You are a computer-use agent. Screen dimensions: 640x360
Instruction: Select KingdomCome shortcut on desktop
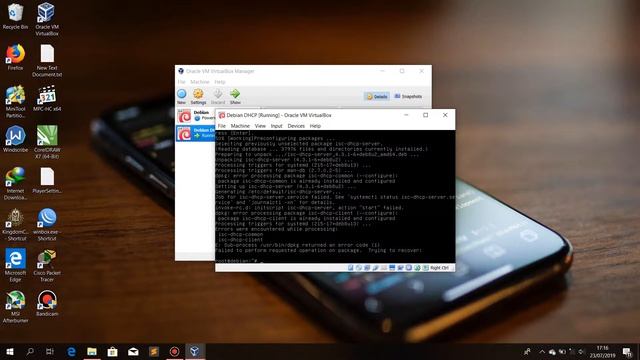pyautogui.click(x=16, y=224)
